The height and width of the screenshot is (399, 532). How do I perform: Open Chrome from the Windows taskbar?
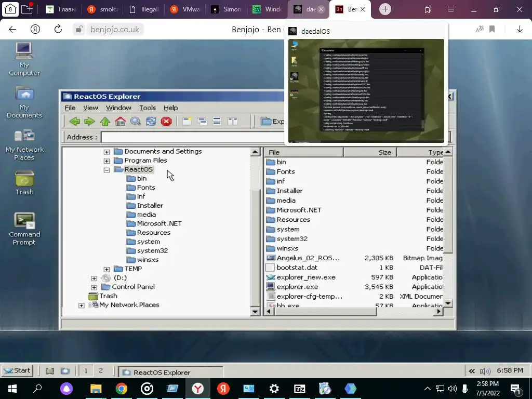(121, 389)
